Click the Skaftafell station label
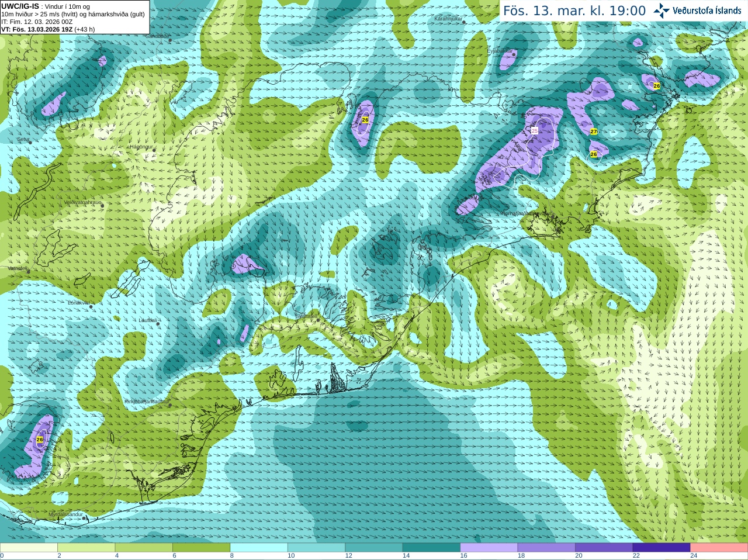The image size is (748, 560). click(x=306, y=316)
